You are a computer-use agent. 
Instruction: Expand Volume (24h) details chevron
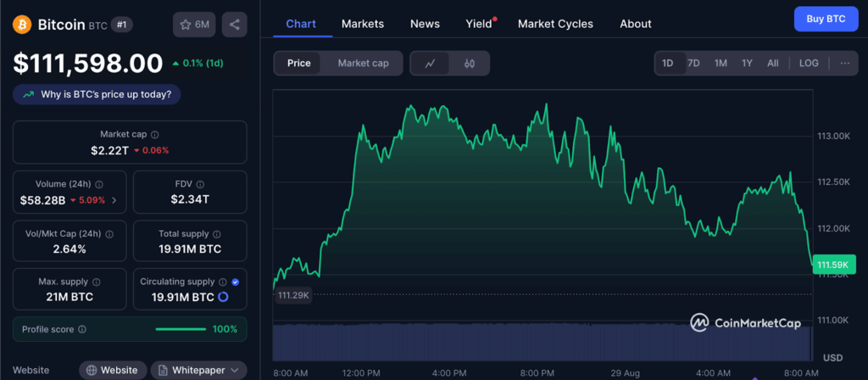click(x=114, y=200)
